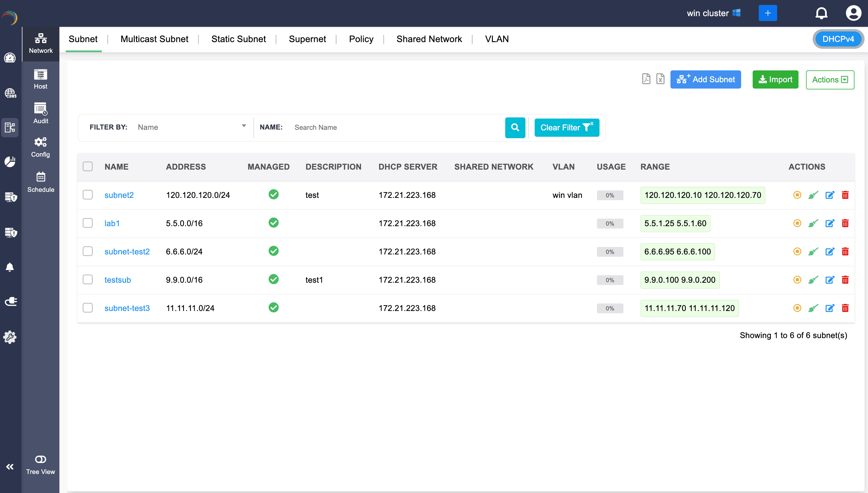Open the Filter By Name dropdown
Image resolution: width=868 pixels, height=493 pixels.
click(x=191, y=127)
